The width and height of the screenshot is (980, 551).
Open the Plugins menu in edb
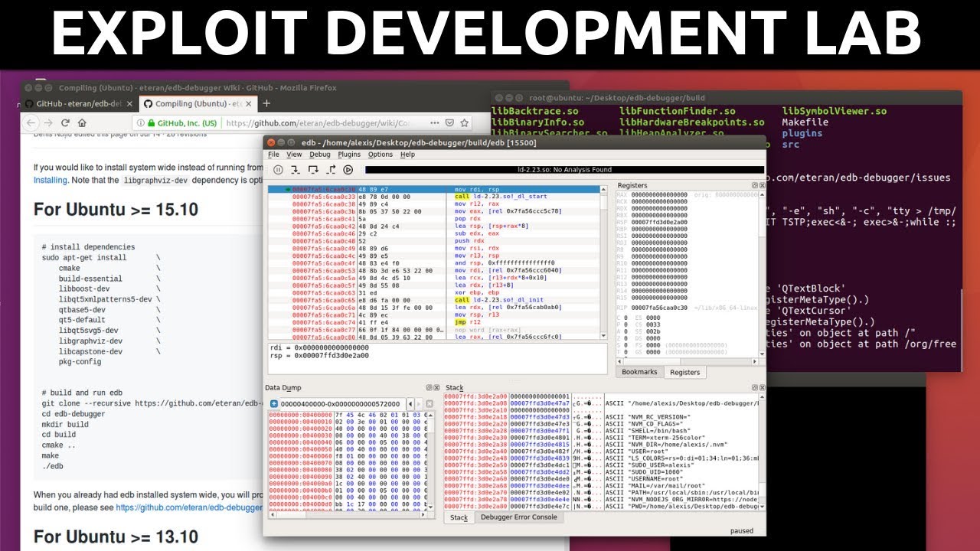pos(349,155)
